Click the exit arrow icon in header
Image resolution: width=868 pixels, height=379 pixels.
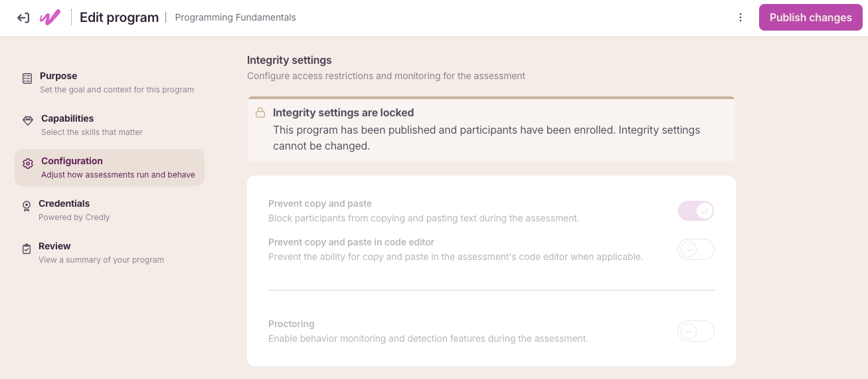pyautogui.click(x=23, y=18)
